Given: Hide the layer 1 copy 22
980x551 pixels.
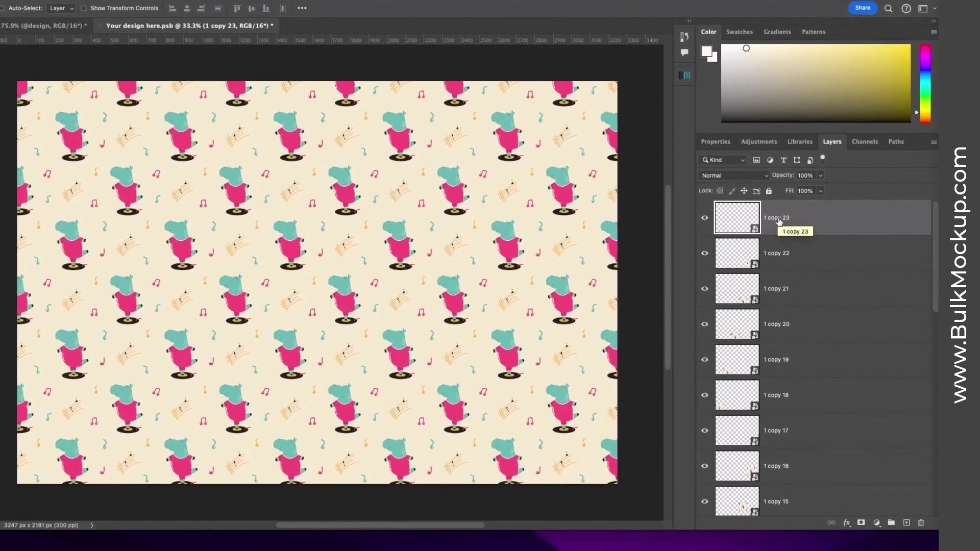Looking at the screenshot, I should (705, 253).
